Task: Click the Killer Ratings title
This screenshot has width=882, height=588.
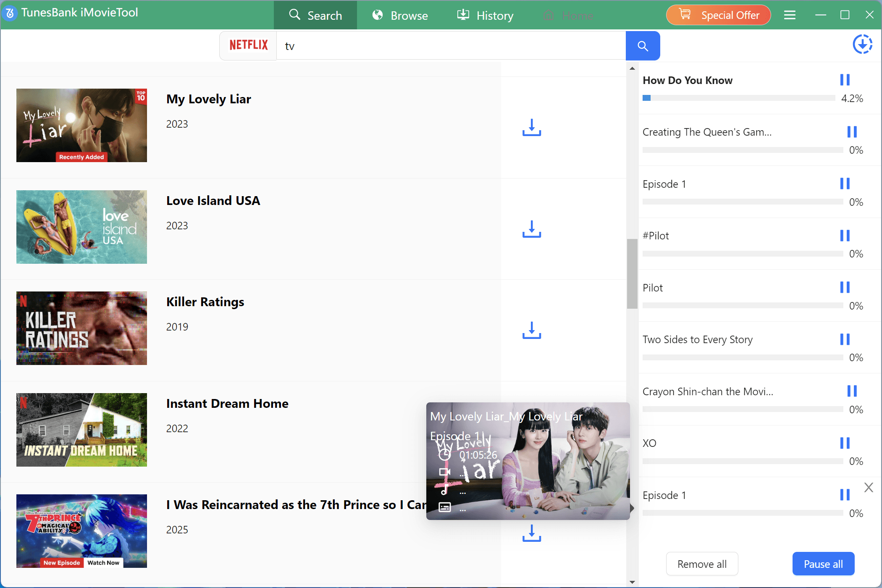Action: click(205, 302)
